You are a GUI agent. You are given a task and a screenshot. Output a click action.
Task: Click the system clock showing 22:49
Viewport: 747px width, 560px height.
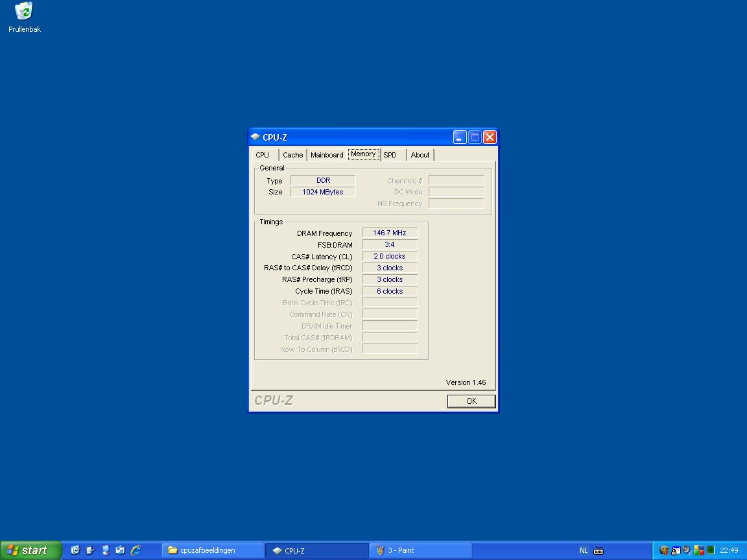(x=729, y=550)
